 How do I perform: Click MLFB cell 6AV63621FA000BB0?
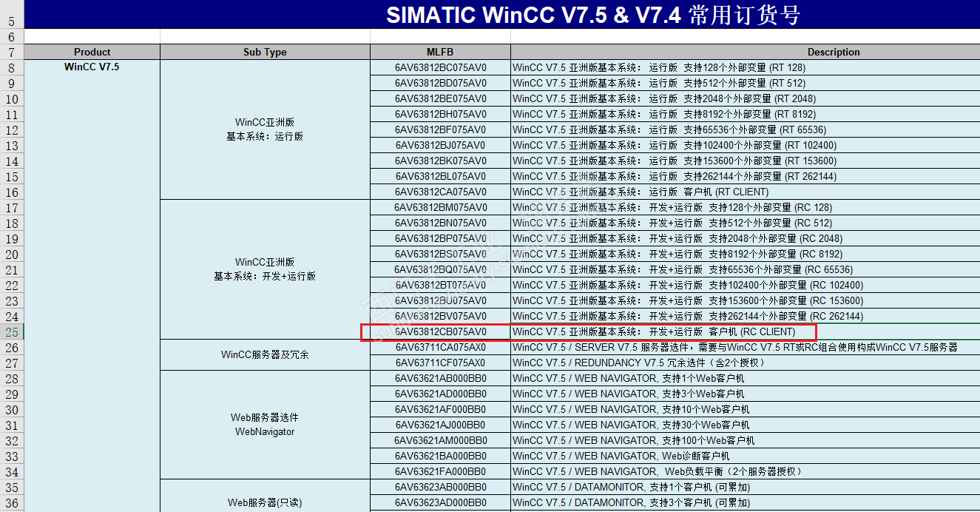[440, 471]
